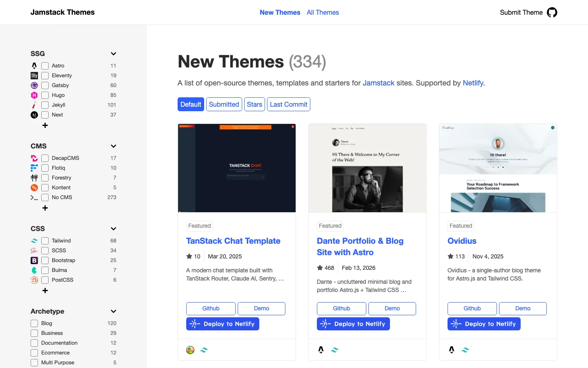Deploy TanStack Chat Template to Netlify
588x368 pixels.
223,324
